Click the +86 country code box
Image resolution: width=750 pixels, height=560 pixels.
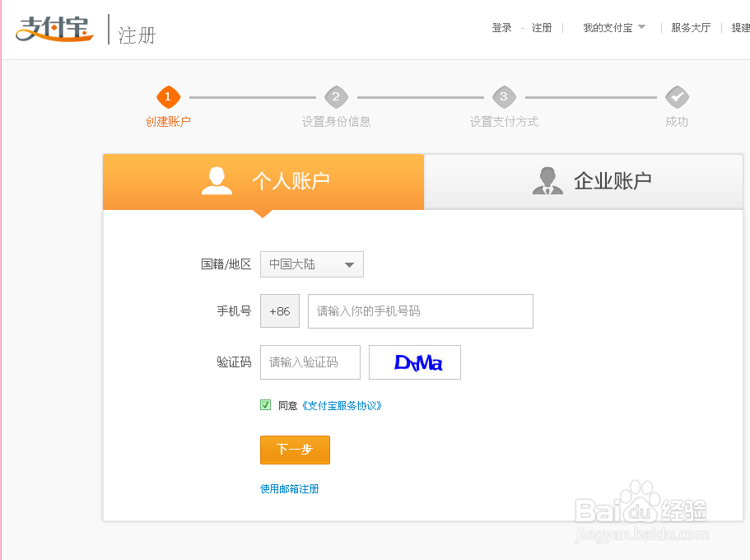pyautogui.click(x=280, y=311)
